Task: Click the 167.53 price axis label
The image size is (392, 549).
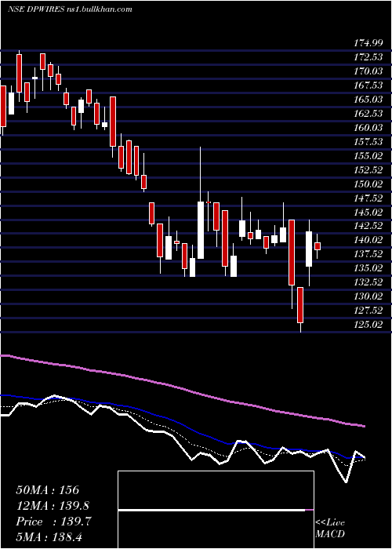Action: tap(368, 85)
